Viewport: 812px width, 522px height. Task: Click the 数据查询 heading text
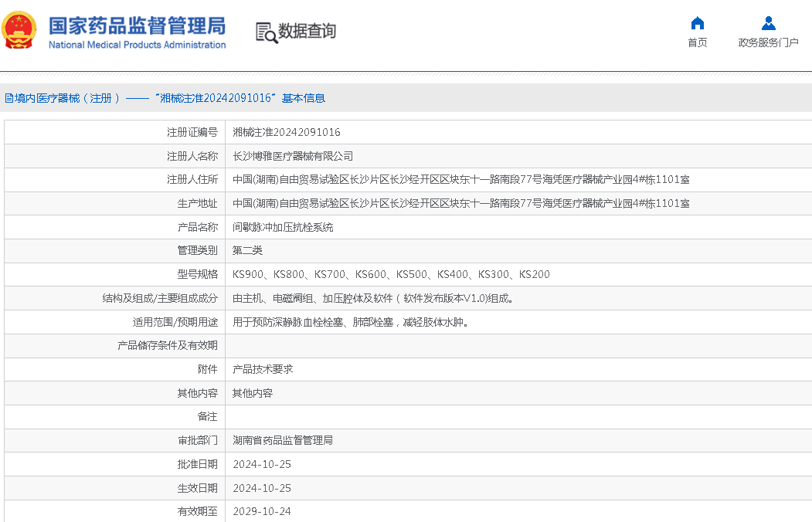307,32
